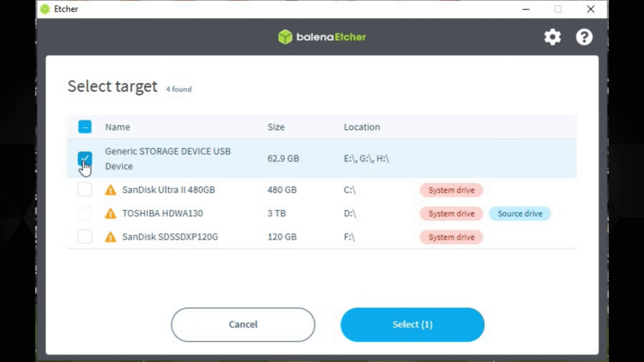The image size is (644, 362).
Task: Click the D:\ location cell
Action: click(350, 213)
